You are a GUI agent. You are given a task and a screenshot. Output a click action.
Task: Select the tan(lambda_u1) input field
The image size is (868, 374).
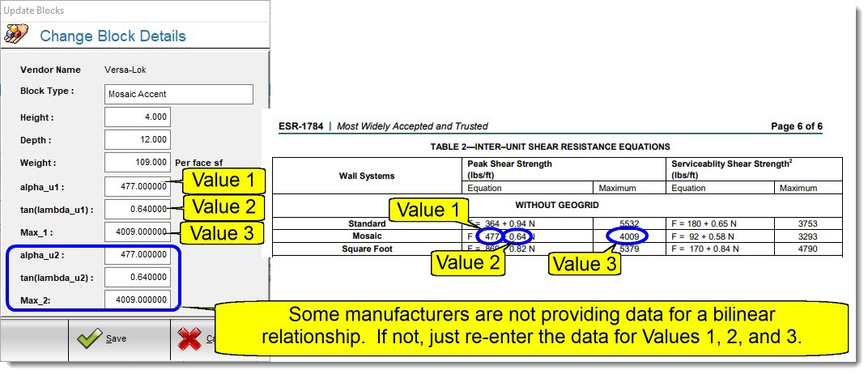click(138, 210)
